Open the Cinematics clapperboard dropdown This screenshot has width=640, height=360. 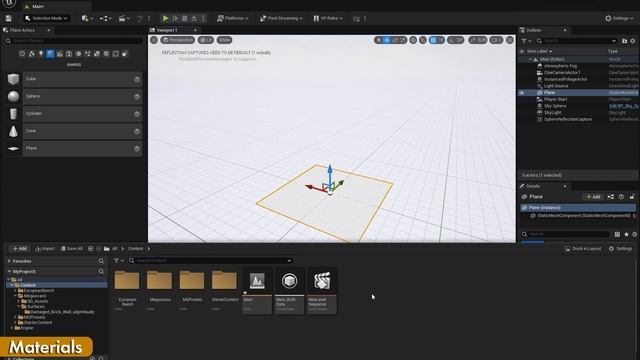pos(124,18)
